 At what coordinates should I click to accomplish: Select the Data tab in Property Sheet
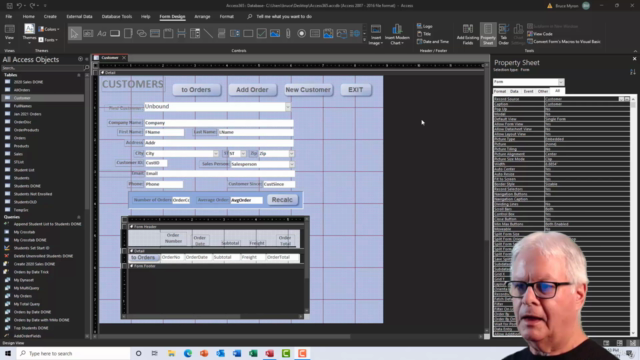pos(514,91)
